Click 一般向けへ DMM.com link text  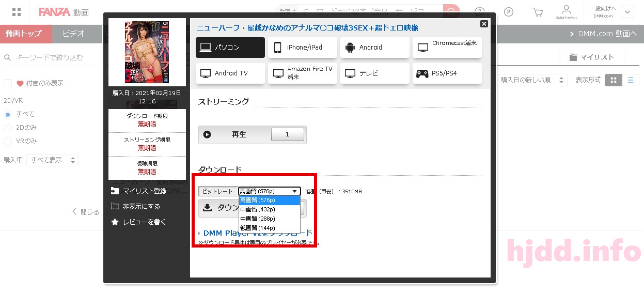point(603,12)
